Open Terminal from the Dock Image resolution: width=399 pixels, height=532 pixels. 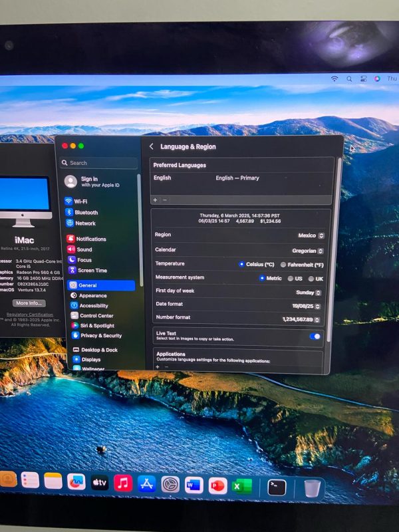click(277, 487)
